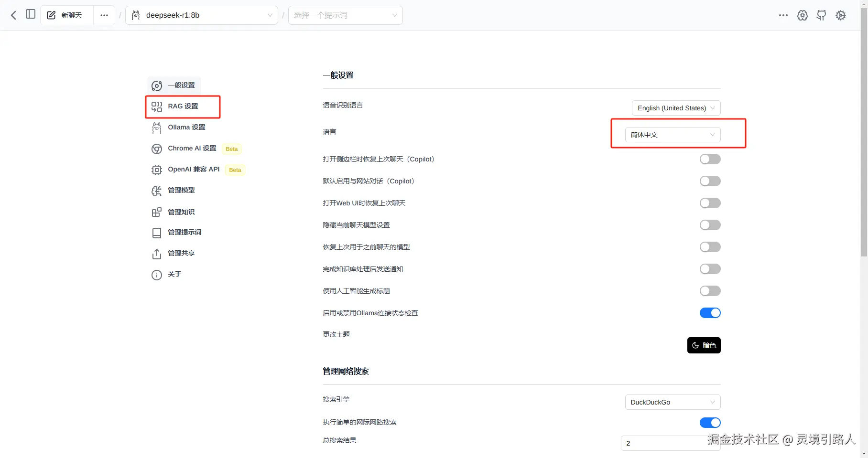Open the RAG 设置 section
The image size is (868, 458).
182,107
